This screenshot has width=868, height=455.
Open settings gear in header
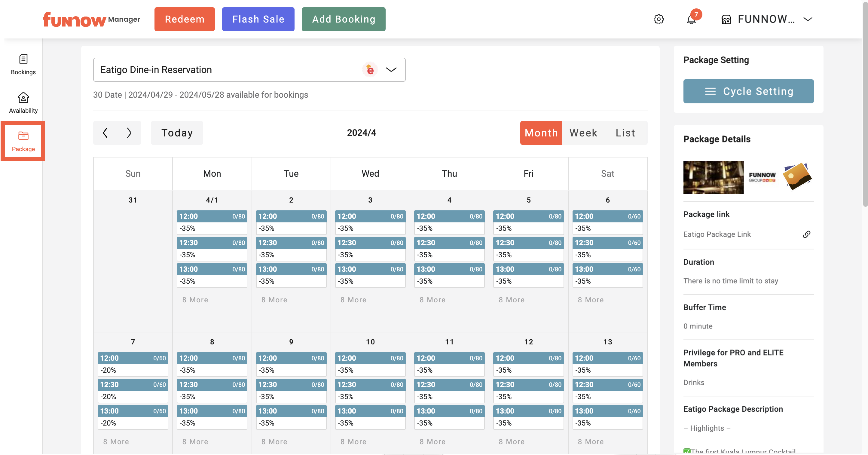point(659,19)
